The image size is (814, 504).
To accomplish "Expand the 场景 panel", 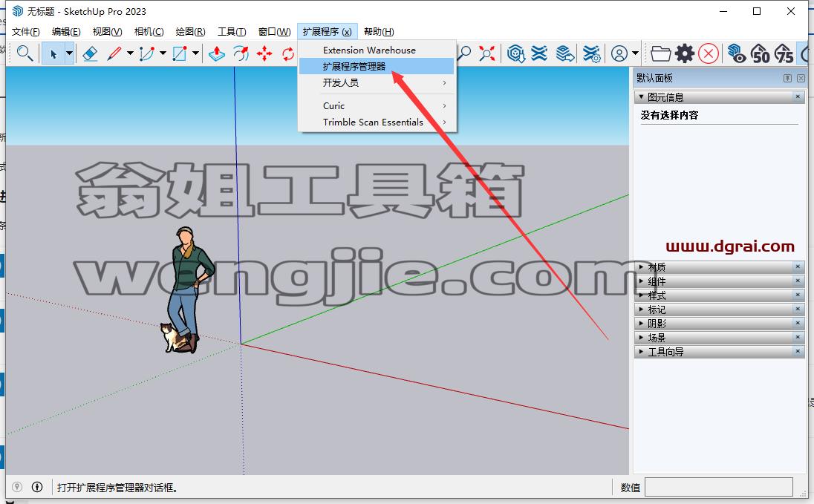I will coord(641,337).
